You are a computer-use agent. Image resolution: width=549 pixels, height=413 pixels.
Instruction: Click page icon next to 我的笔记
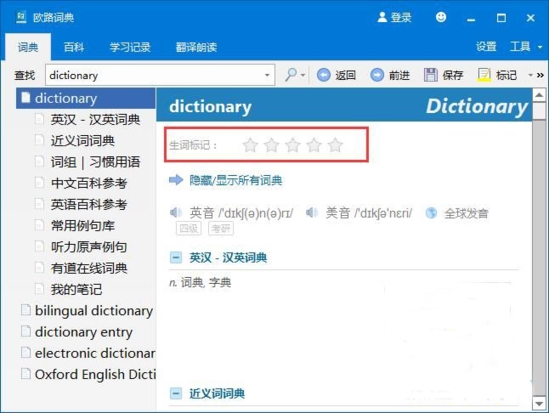(39, 289)
